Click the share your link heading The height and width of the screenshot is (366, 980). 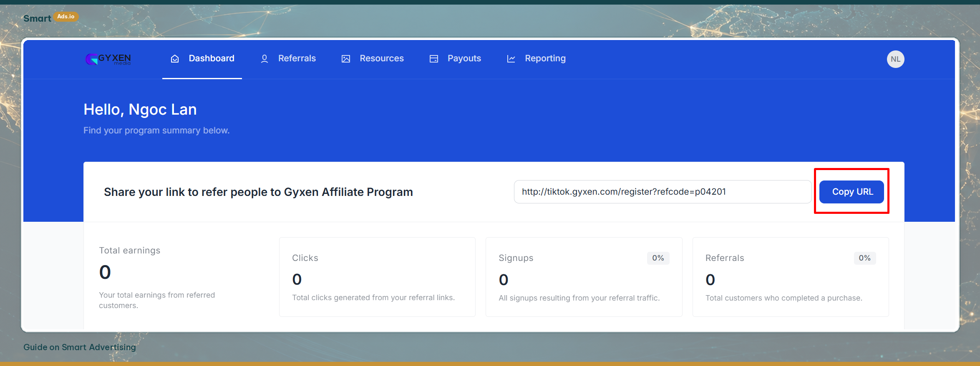click(258, 192)
